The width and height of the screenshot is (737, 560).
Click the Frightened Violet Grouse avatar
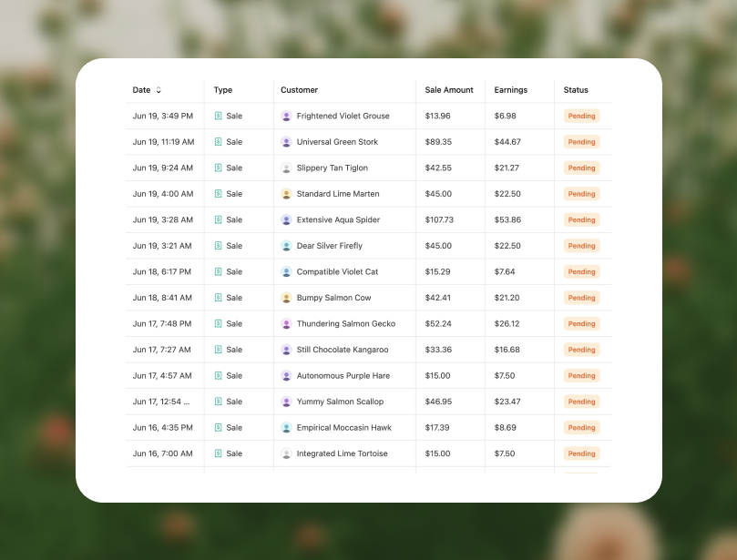[286, 116]
